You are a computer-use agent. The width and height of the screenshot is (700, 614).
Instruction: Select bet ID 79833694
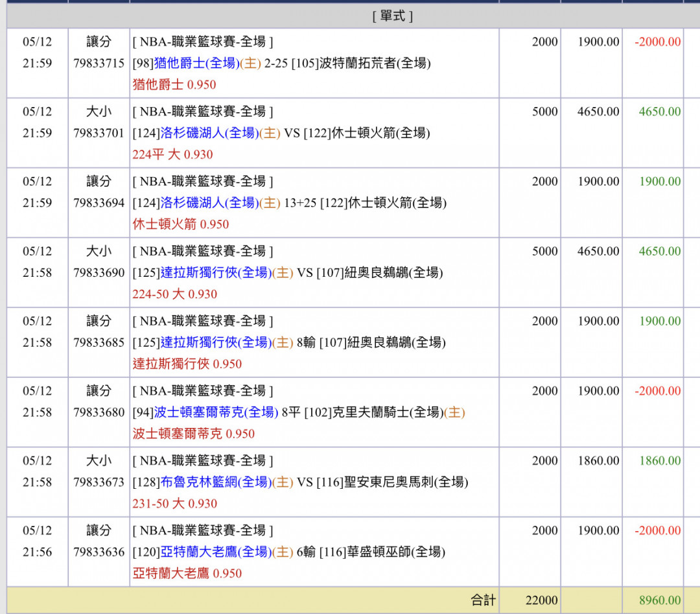(x=99, y=203)
